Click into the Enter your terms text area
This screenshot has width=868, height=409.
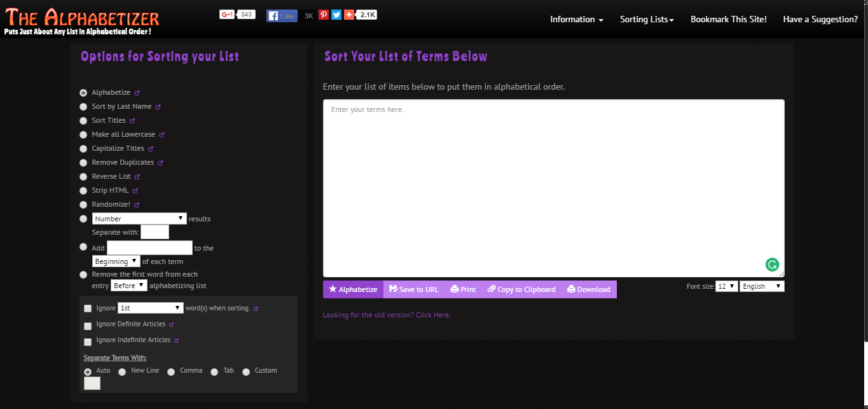[554, 188]
